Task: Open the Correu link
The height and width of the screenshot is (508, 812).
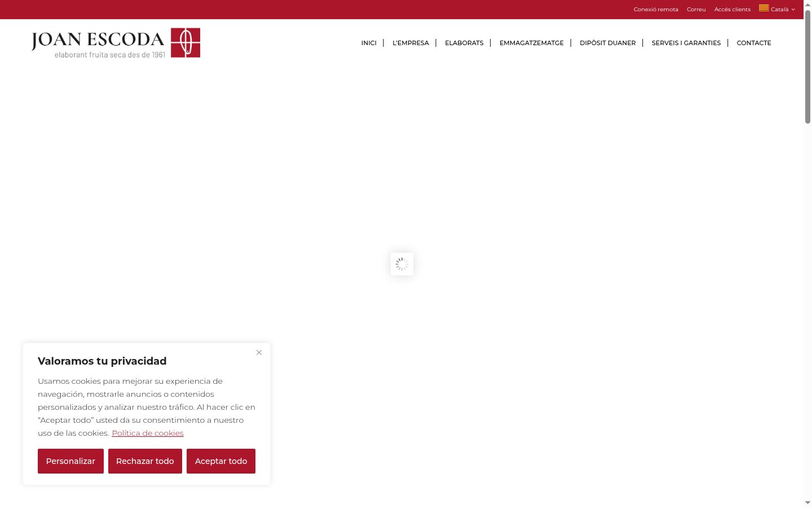Action: (x=696, y=10)
